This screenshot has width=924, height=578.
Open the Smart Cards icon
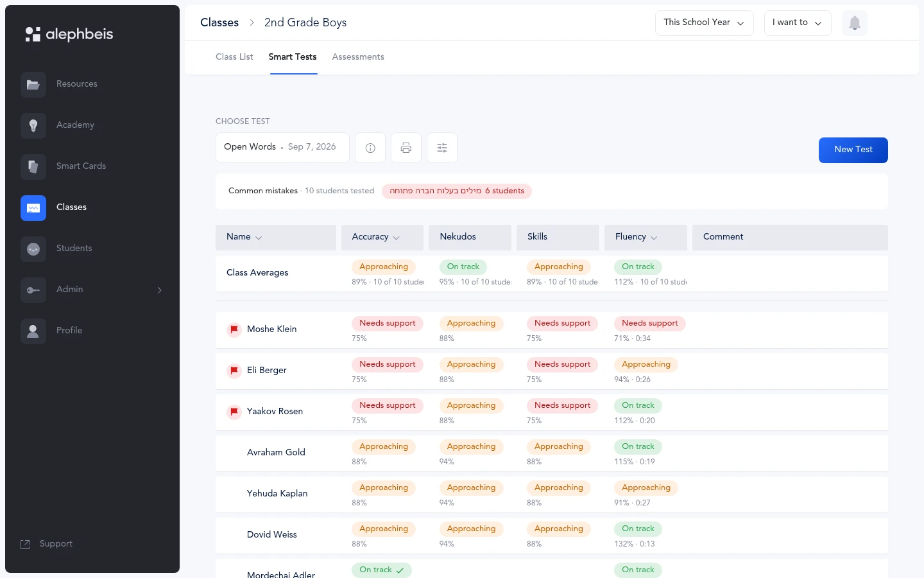(x=33, y=167)
